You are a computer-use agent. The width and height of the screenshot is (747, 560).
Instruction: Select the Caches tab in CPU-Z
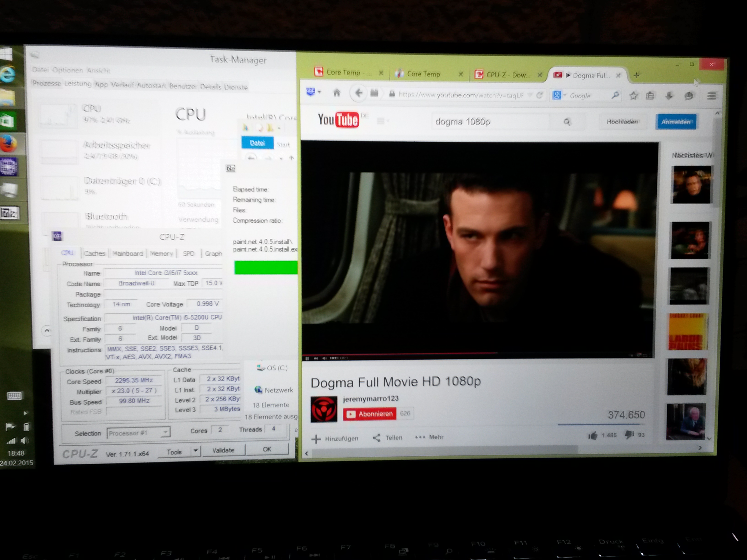coord(95,253)
